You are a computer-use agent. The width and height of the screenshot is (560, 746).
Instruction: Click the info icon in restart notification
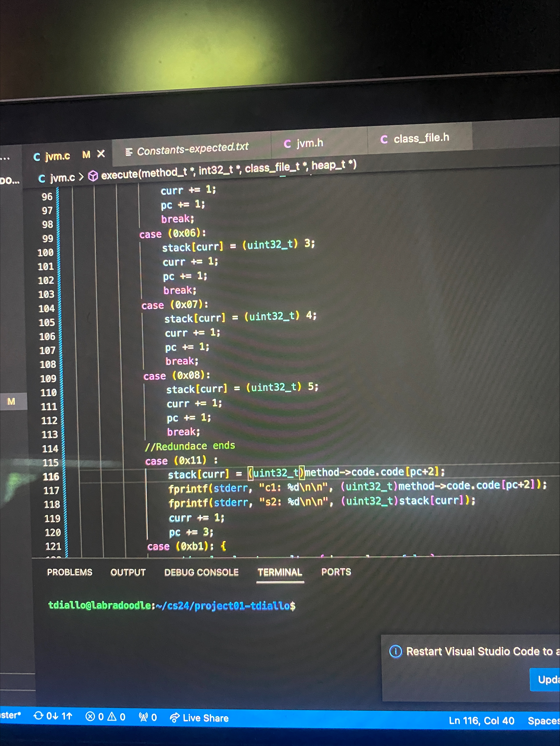396,651
